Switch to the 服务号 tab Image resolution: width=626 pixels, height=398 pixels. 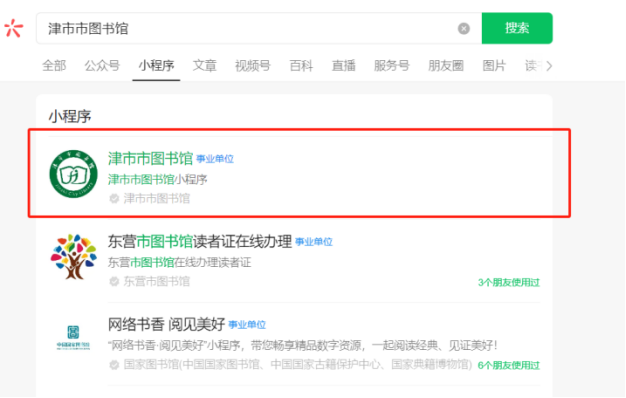[x=392, y=65]
